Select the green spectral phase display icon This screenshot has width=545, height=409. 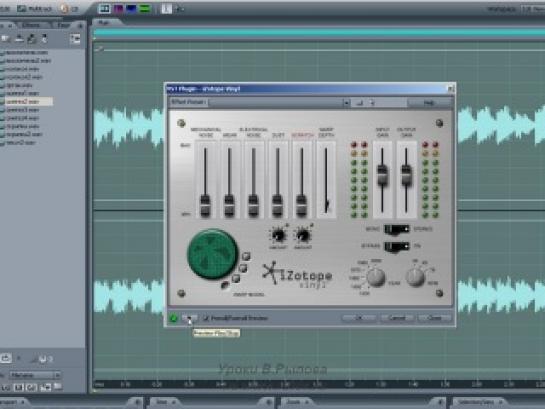pos(145,8)
